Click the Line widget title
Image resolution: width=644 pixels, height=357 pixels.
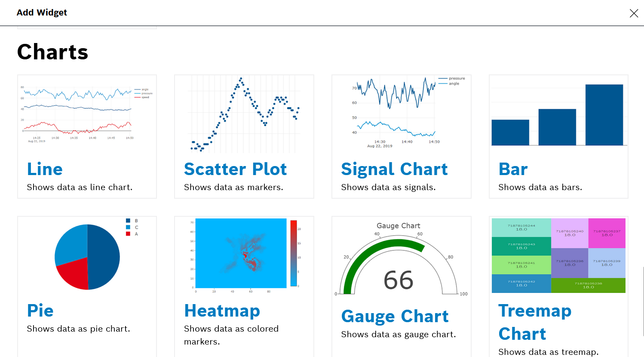[45, 169]
